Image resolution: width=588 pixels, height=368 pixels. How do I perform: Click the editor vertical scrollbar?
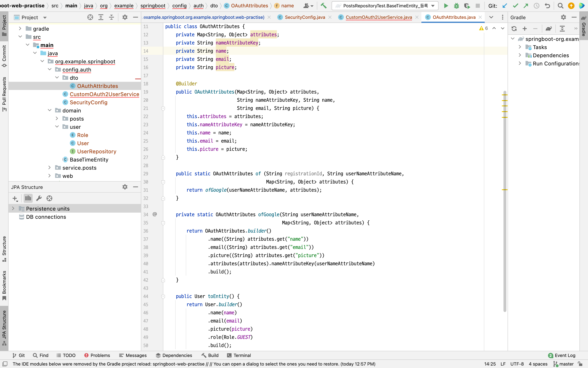click(505, 201)
